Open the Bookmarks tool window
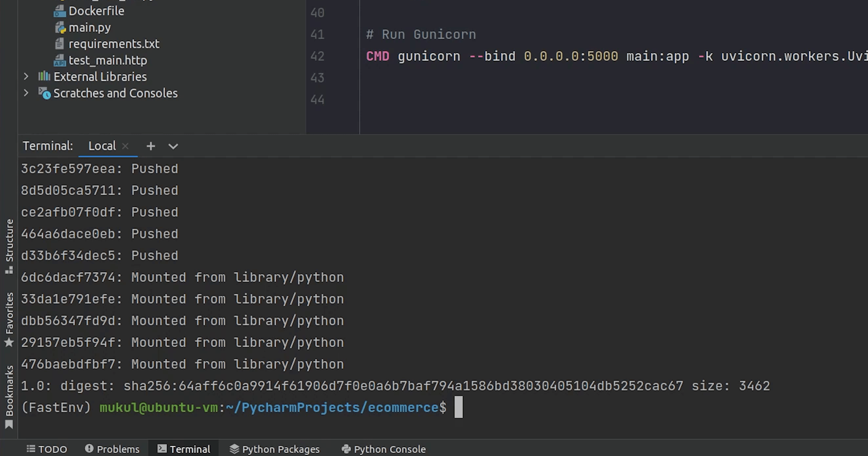The image size is (868, 456). click(x=9, y=396)
